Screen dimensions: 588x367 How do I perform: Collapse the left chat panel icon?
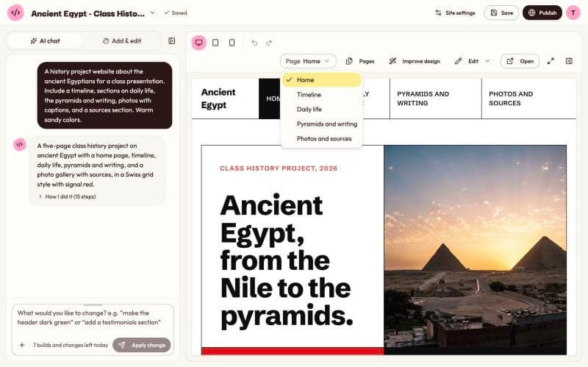click(x=172, y=41)
